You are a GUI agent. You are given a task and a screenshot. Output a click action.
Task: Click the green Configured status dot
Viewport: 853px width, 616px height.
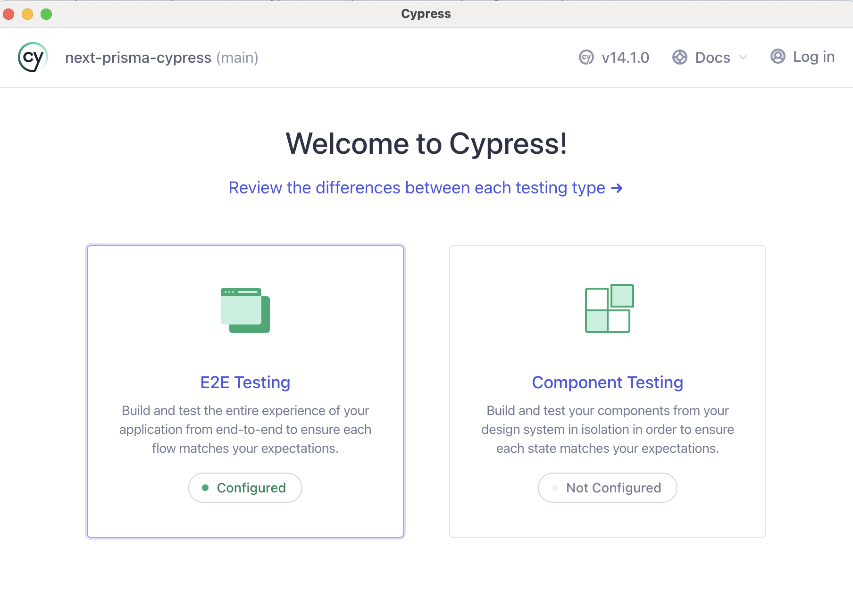(x=205, y=488)
